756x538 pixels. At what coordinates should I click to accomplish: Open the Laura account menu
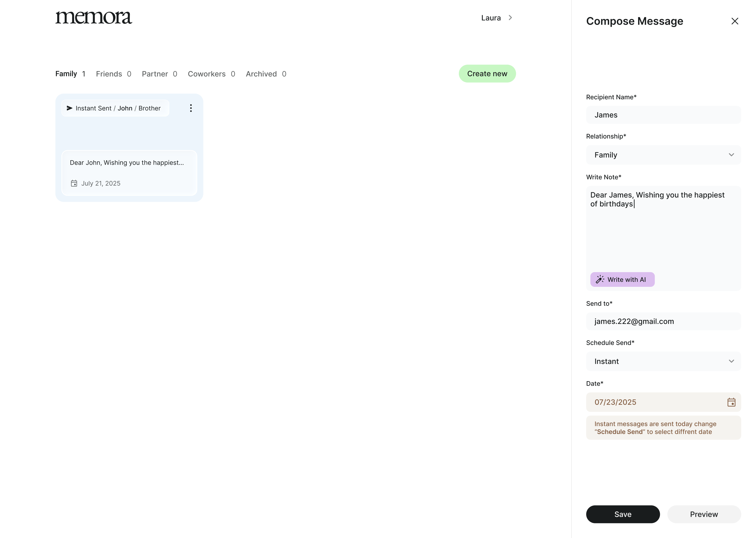[x=497, y=18]
